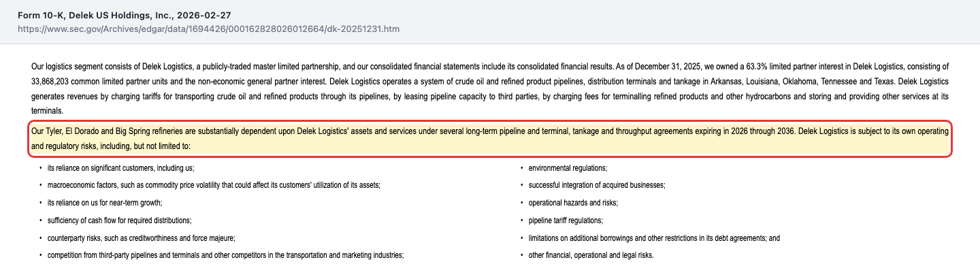Open the SEC archive URL link
The width and height of the screenshot is (980, 279).
tap(209, 30)
